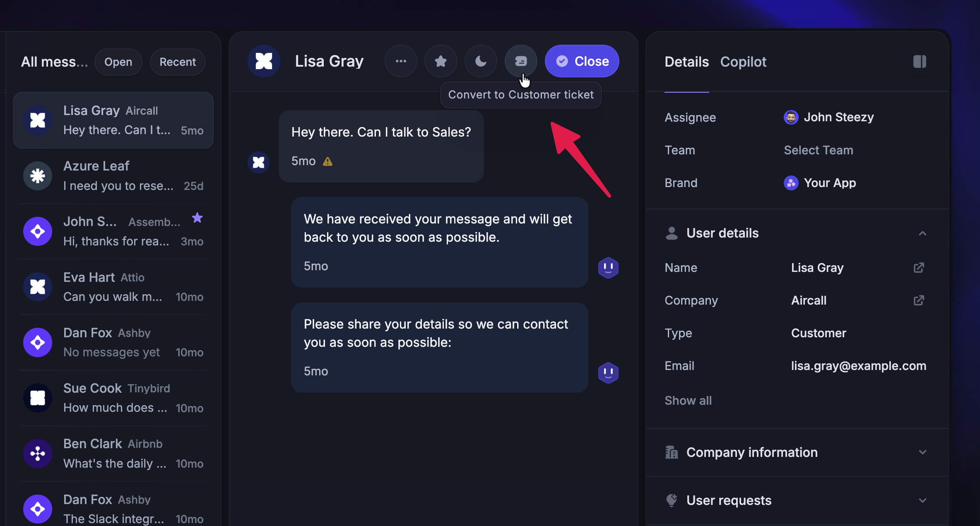Close the Lisa Gray conversation
Image resolution: width=980 pixels, height=526 pixels.
[582, 61]
